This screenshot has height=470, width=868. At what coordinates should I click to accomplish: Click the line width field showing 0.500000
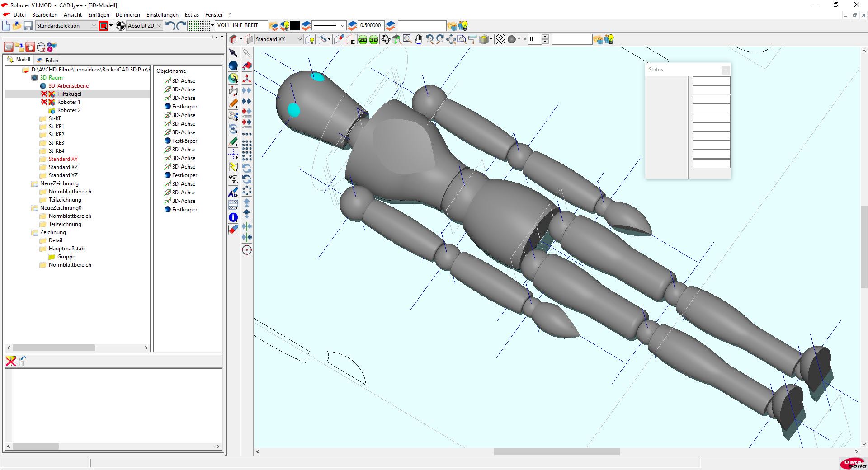pyautogui.click(x=370, y=26)
